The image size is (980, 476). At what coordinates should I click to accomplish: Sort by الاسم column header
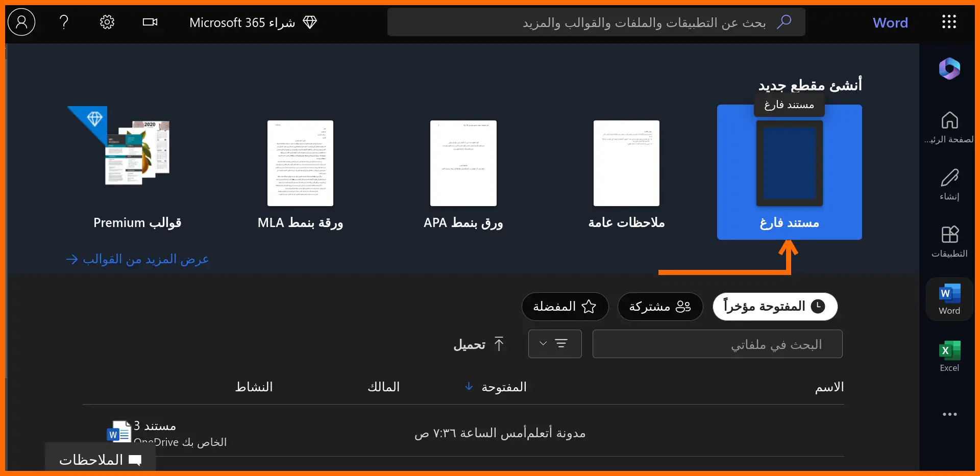point(829,387)
